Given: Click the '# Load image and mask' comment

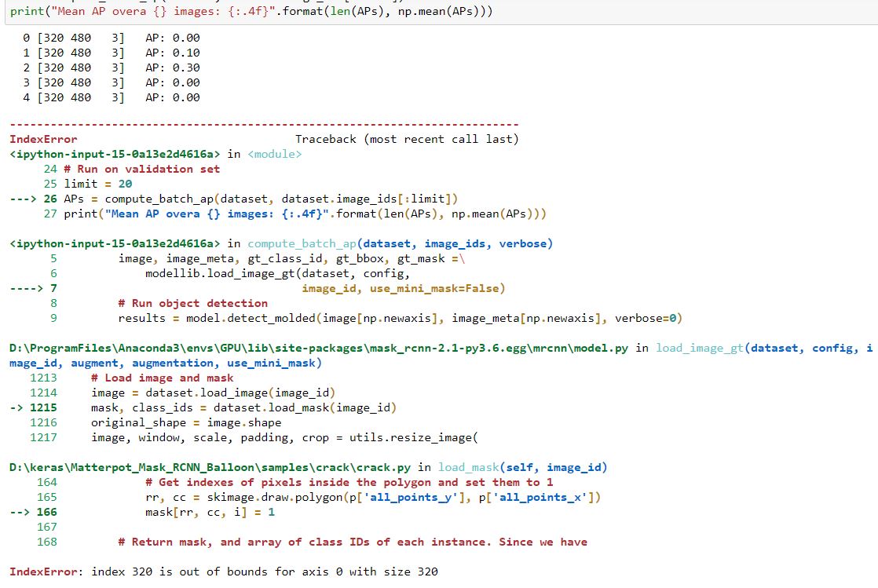Looking at the screenshot, I should [x=162, y=378].
